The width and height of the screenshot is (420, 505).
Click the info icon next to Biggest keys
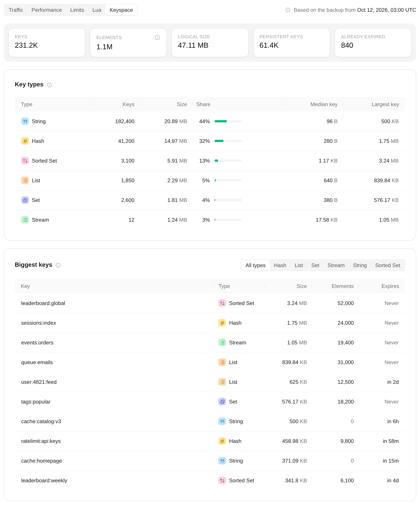coord(58,266)
